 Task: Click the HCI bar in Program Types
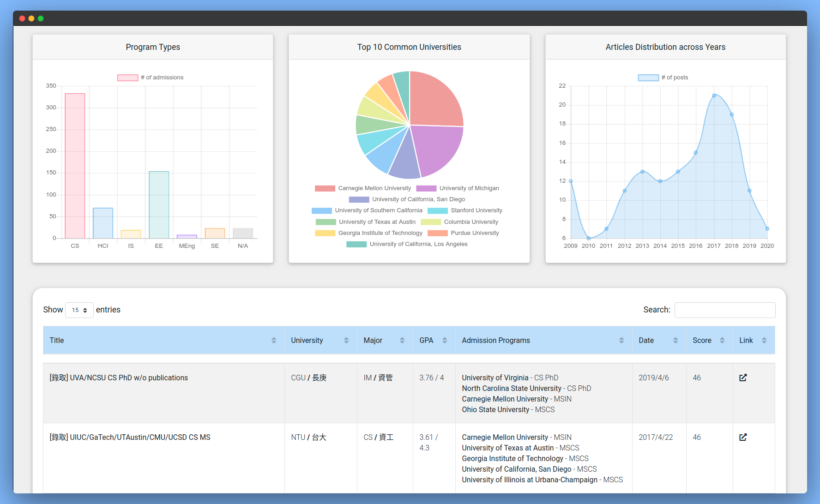pos(103,223)
